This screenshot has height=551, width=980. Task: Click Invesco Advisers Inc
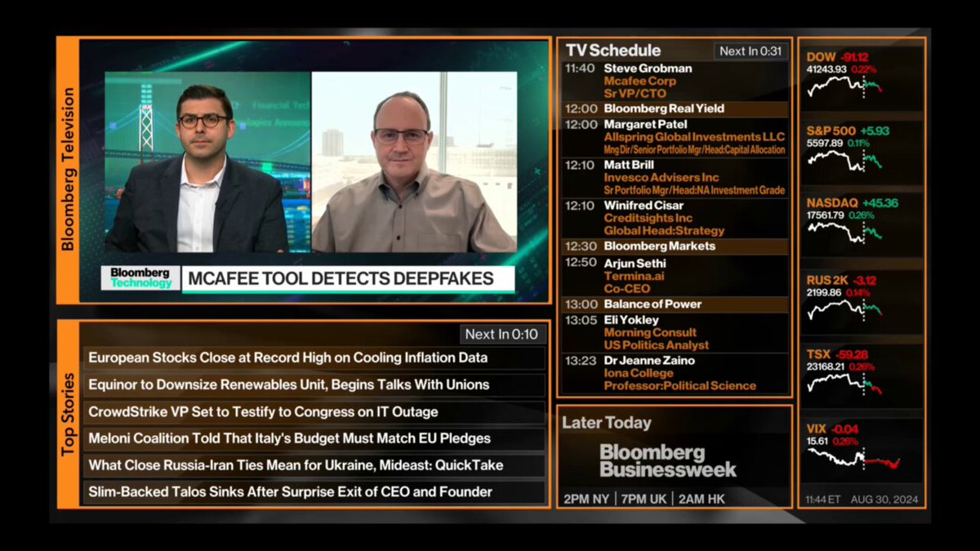[661, 178]
